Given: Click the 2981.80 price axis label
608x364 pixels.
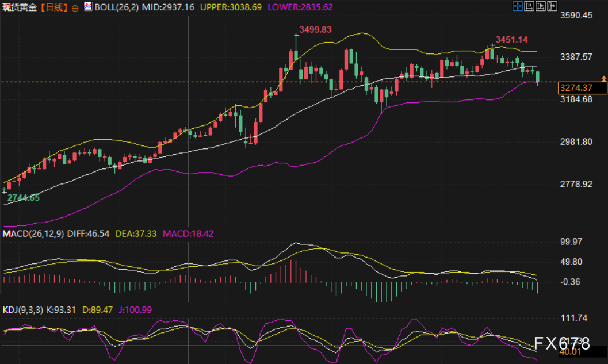Looking at the screenshot, I should pos(576,142).
